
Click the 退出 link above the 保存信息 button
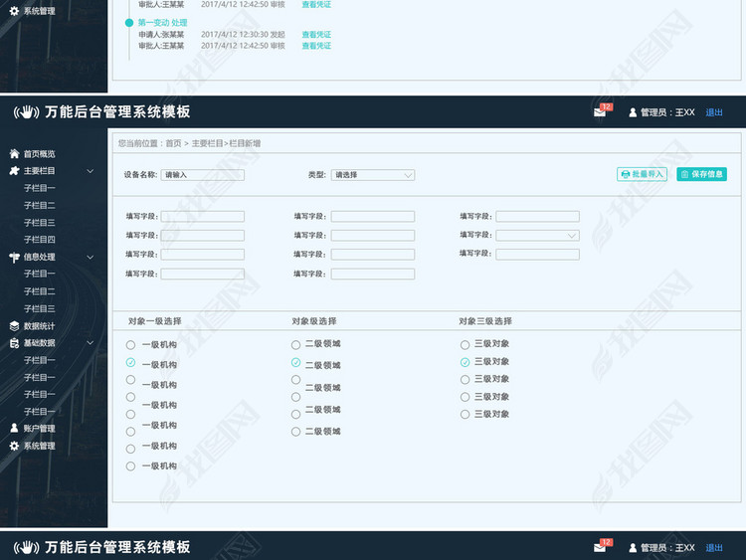[x=714, y=112]
